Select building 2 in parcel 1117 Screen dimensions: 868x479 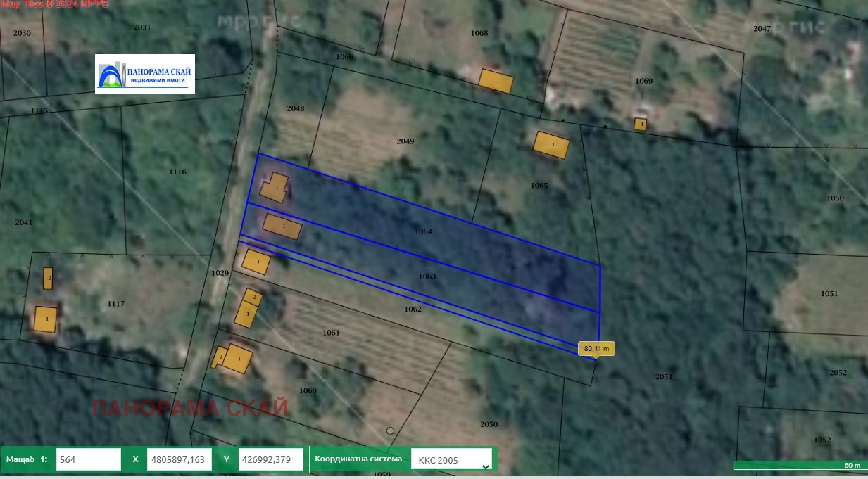pos(48,279)
